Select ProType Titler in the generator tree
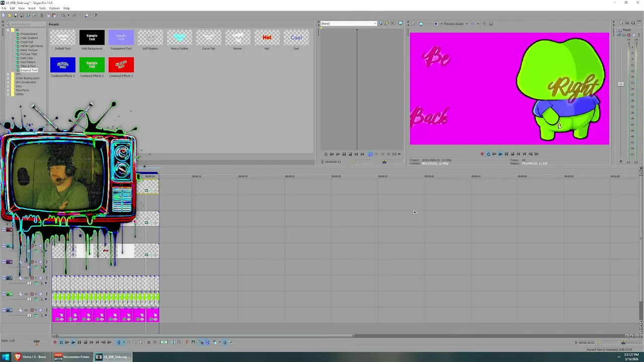The height and width of the screenshot is (362, 644). coord(29,54)
